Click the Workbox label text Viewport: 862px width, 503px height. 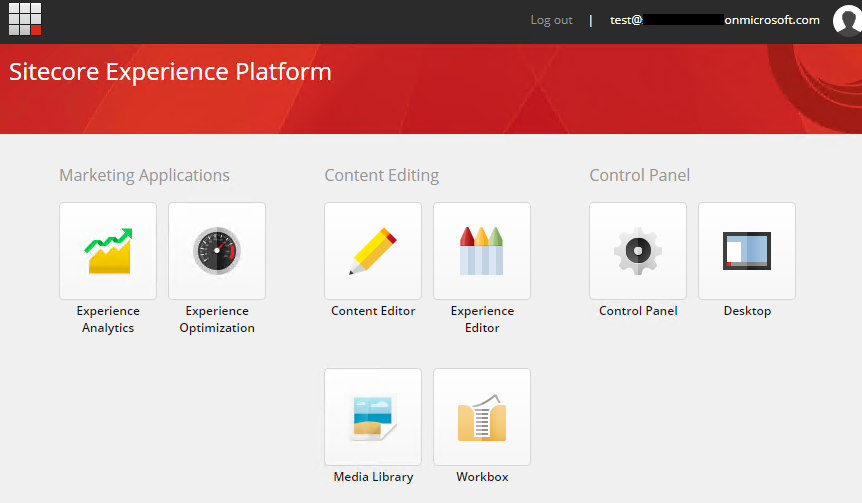[482, 477]
